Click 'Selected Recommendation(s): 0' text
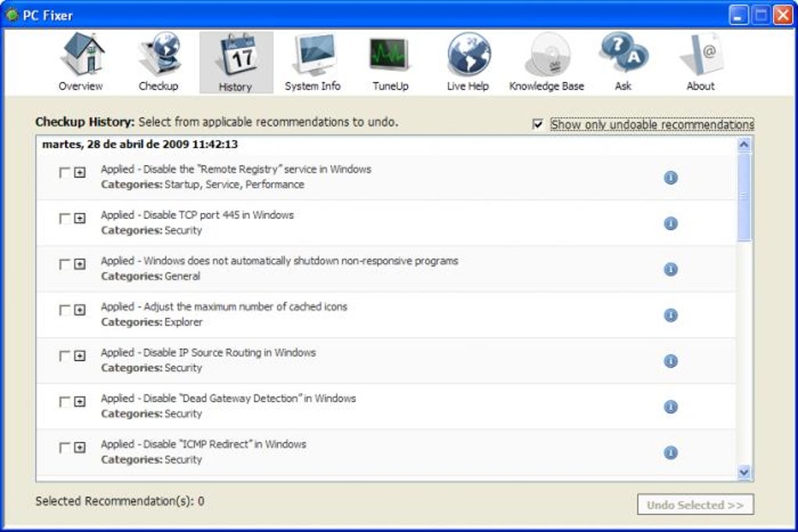This screenshot has height=532, width=798. coord(120,501)
